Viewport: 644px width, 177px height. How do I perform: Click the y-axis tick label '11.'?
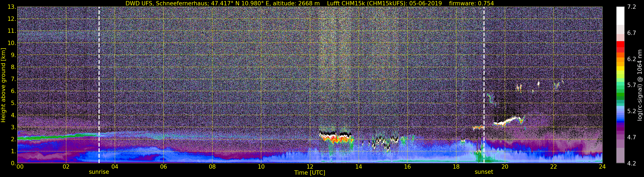(x=12, y=31)
